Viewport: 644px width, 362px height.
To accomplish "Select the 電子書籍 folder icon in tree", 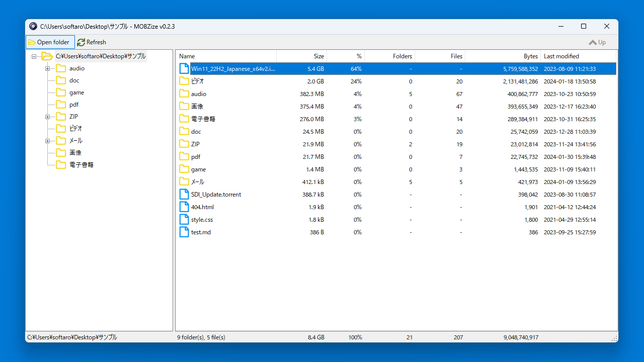I will click(61, 165).
